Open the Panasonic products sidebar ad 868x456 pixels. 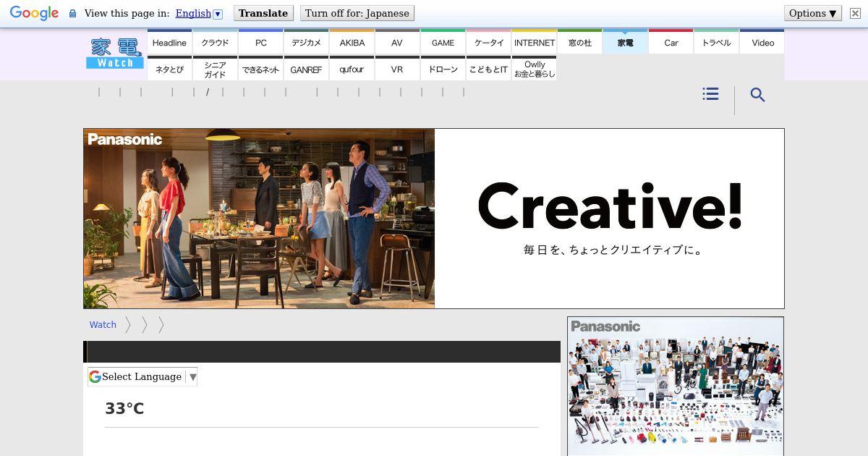click(676, 386)
